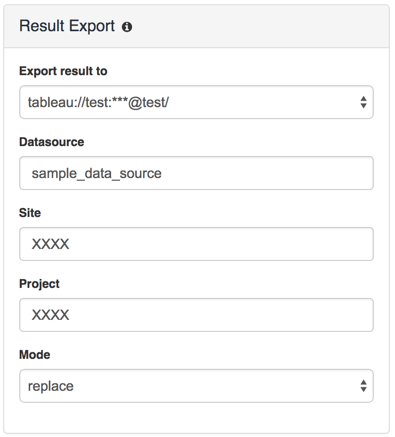
Task: Click the Mode field label
Action: click(x=35, y=355)
